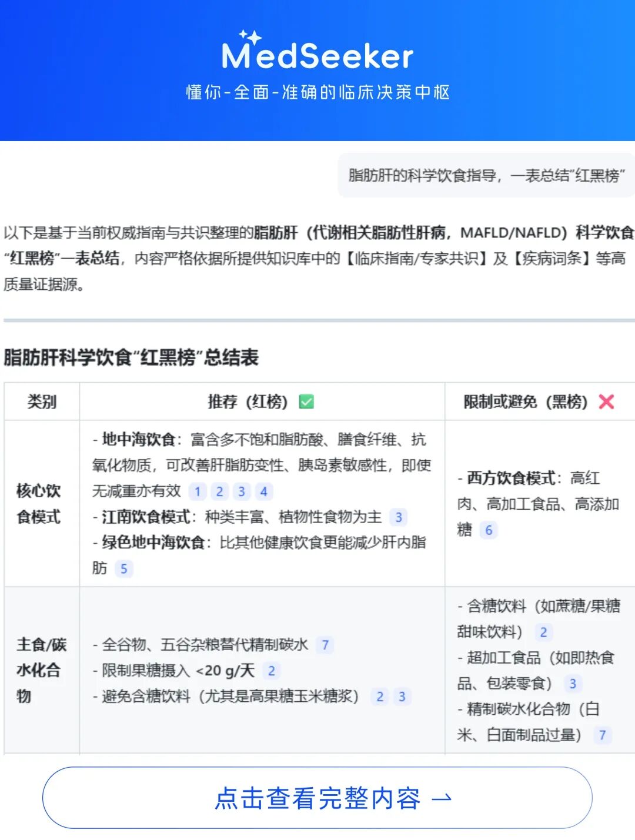Viewport: 635px width, 840px height.
Task: Click the 类别 column header
Action: pyautogui.click(x=42, y=401)
